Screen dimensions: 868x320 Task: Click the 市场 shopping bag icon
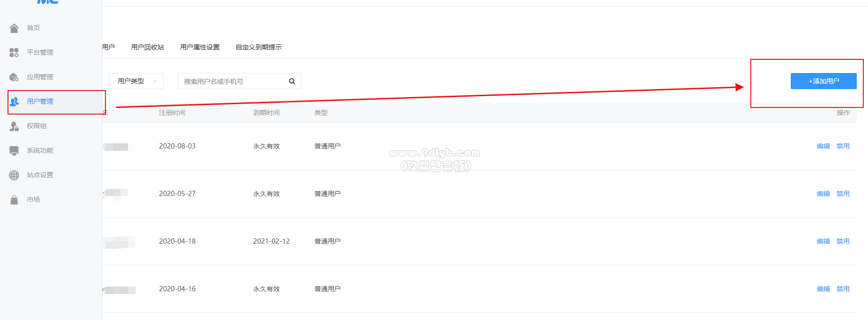[x=14, y=199]
